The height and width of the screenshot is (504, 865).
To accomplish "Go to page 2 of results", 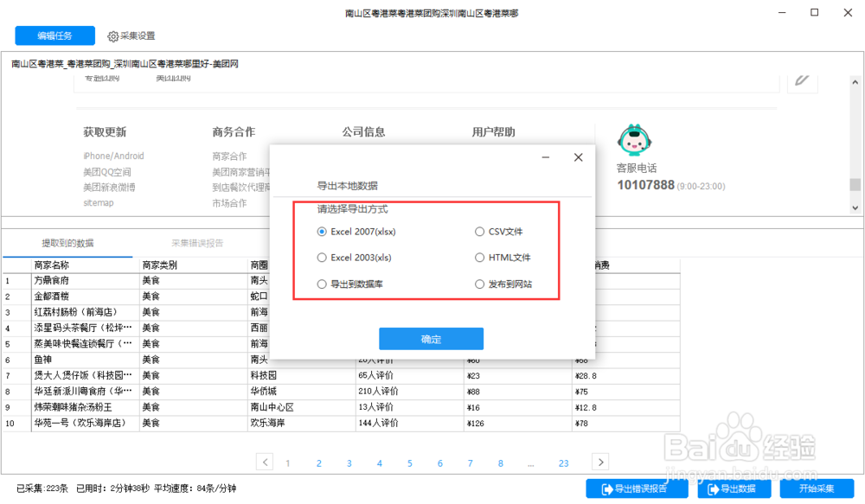I will click(319, 463).
